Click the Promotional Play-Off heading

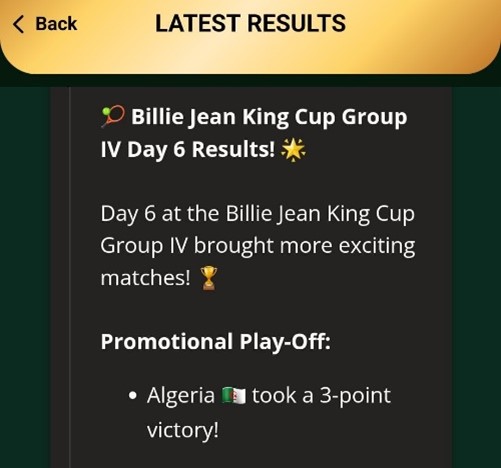pyautogui.click(x=216, y=341)
